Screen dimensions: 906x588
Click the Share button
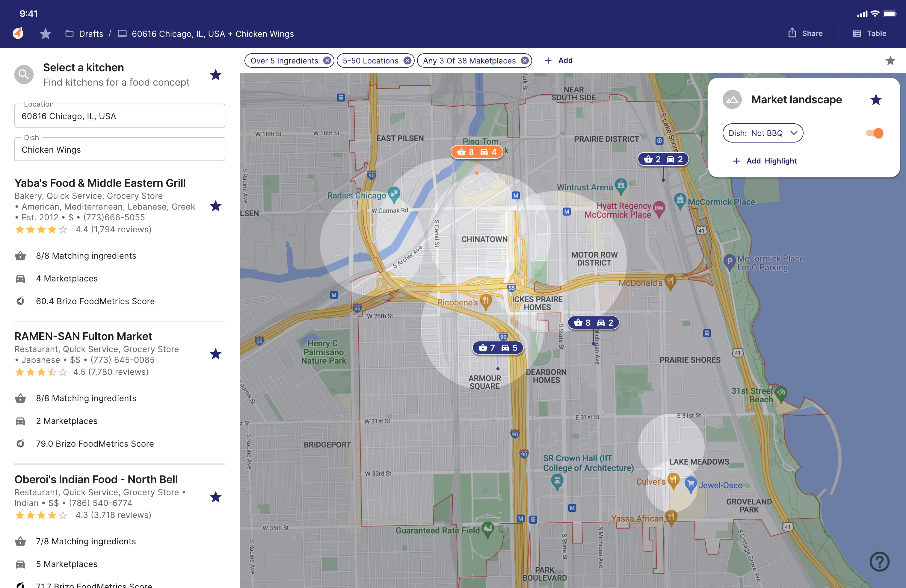(805, 33)
